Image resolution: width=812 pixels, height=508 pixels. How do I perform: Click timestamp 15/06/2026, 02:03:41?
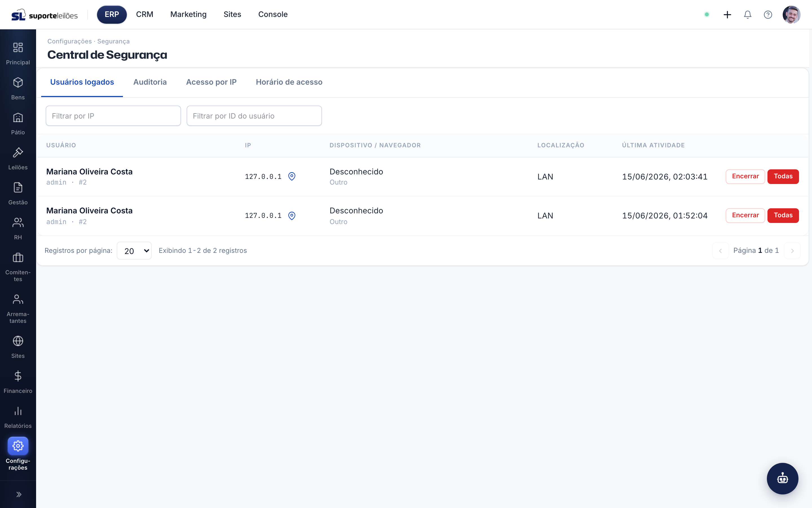coord(665,177)
